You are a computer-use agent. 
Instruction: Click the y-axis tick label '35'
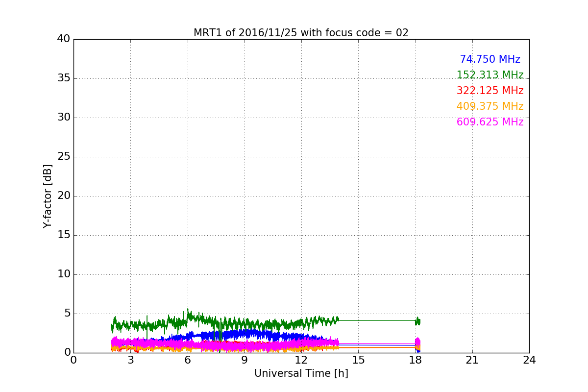click(x=64, y=78)
